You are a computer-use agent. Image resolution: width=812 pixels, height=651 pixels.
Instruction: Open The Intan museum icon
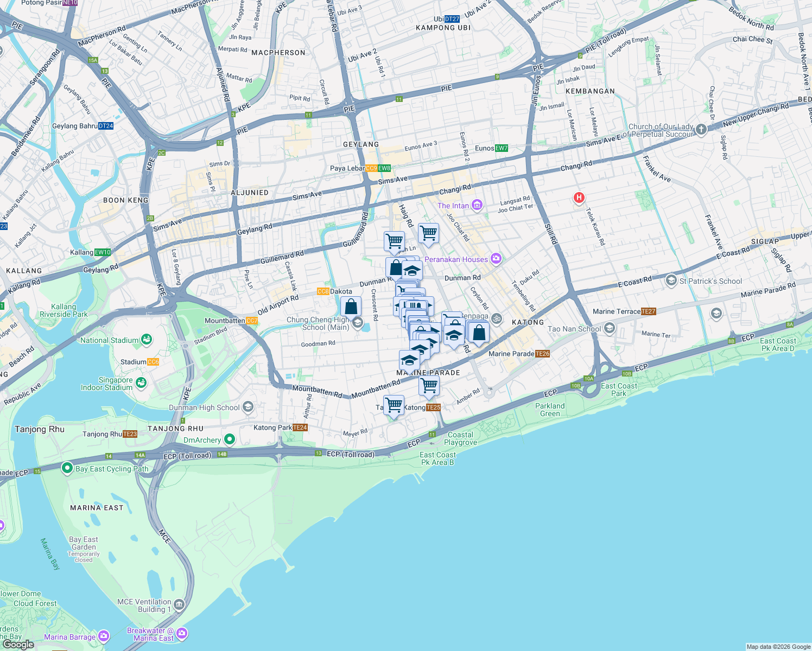click(477, 205)
